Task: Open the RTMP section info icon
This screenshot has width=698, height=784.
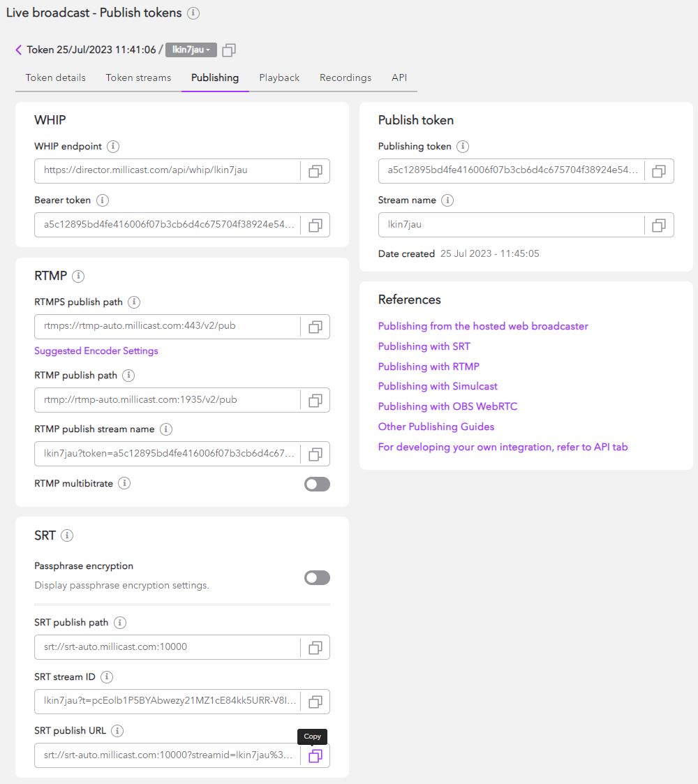Action: pyautogui.click(x=78, y=276)
